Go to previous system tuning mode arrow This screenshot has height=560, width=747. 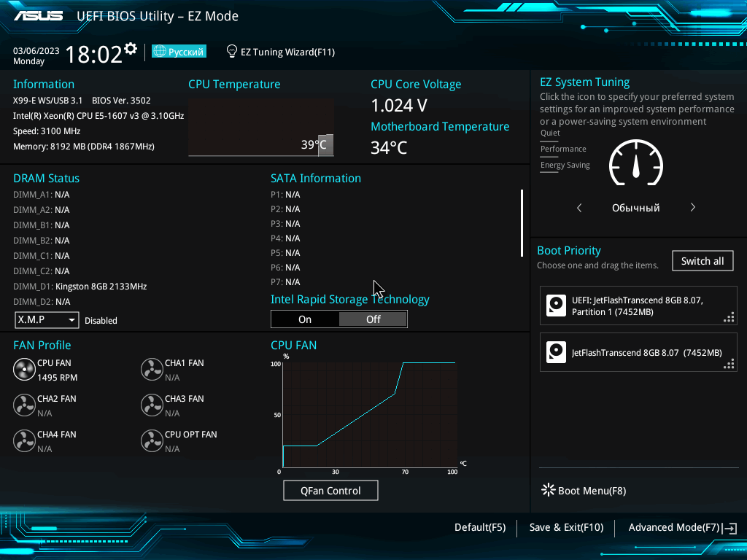pos(579,208)
